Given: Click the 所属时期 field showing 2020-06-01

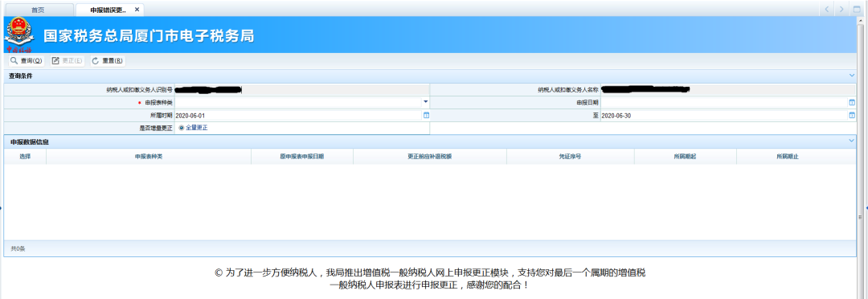Looking at the screenshot, I should 299,115.
